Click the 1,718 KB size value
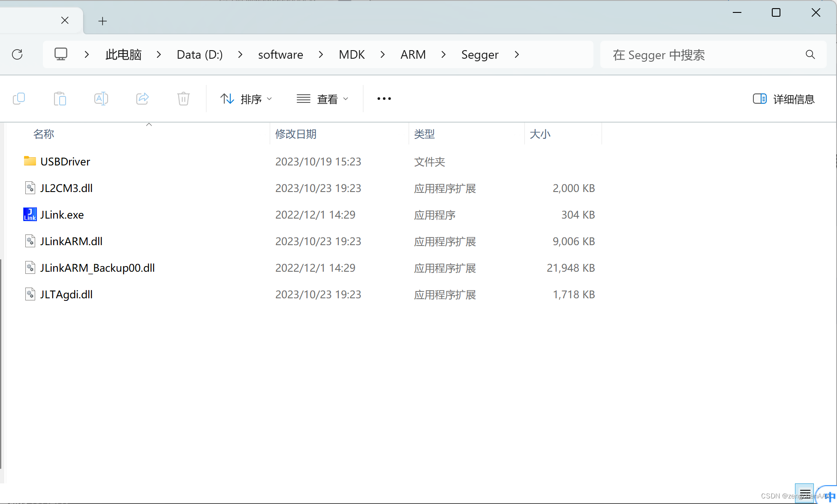 click(574, 294)
